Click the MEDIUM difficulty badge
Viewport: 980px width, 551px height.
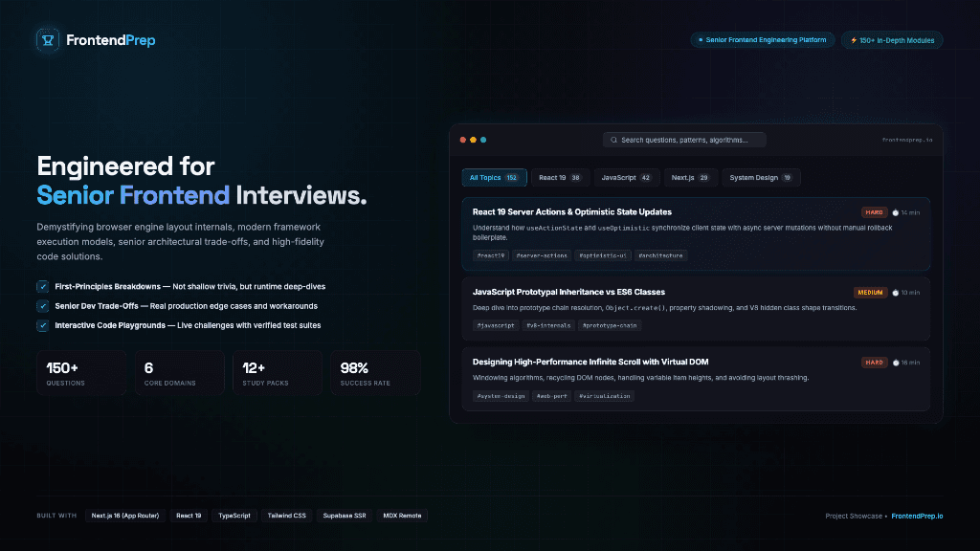pyautogui.click(x=870, y=293)
